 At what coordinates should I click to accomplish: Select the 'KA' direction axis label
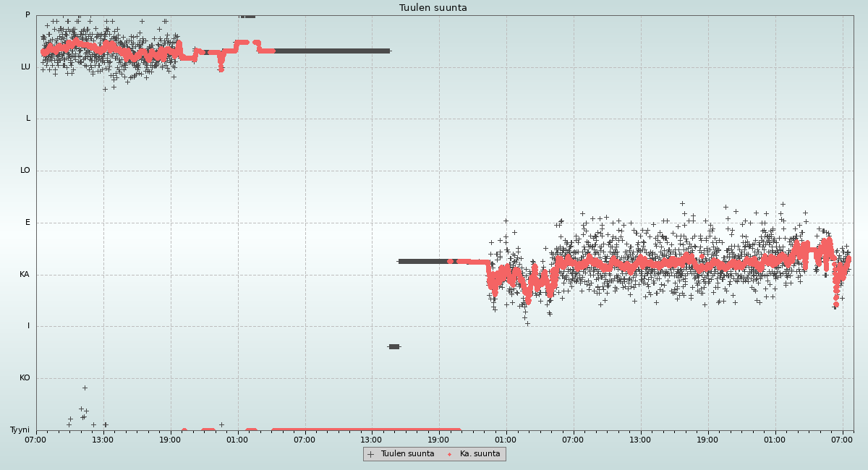pos(25,275)
